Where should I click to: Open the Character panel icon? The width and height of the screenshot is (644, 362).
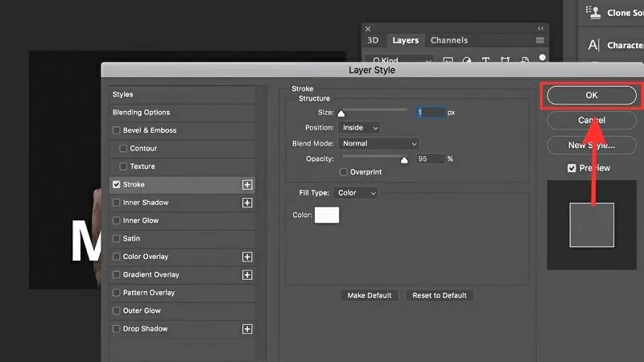tap(594, 45)
